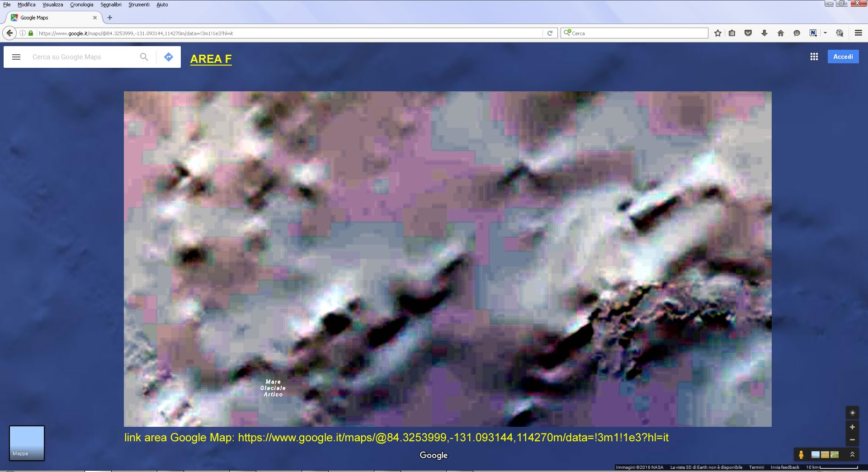Bookmark this page with the star icon
Viewport: 868px width, 472px height.
717,33
